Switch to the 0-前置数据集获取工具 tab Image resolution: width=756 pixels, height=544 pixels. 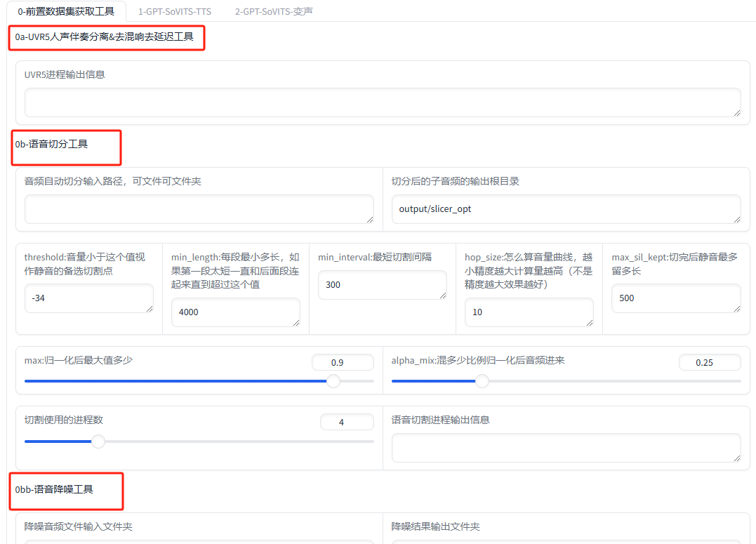[66, 11]
